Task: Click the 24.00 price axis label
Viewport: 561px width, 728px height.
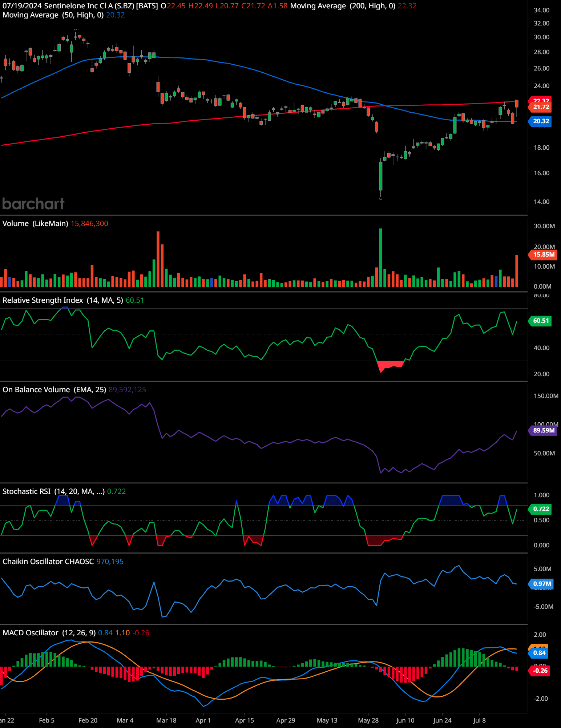Action: (541, 86)
